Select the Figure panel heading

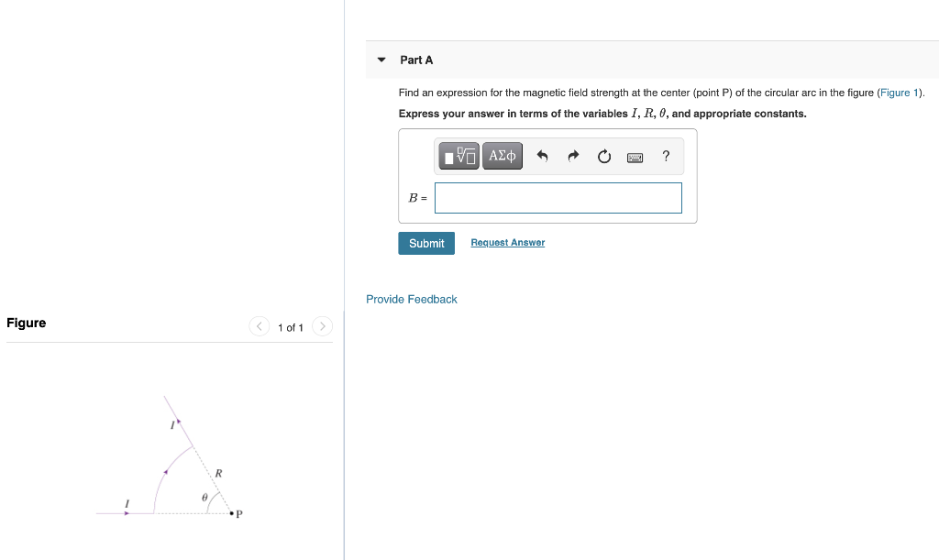pos(26,323)
